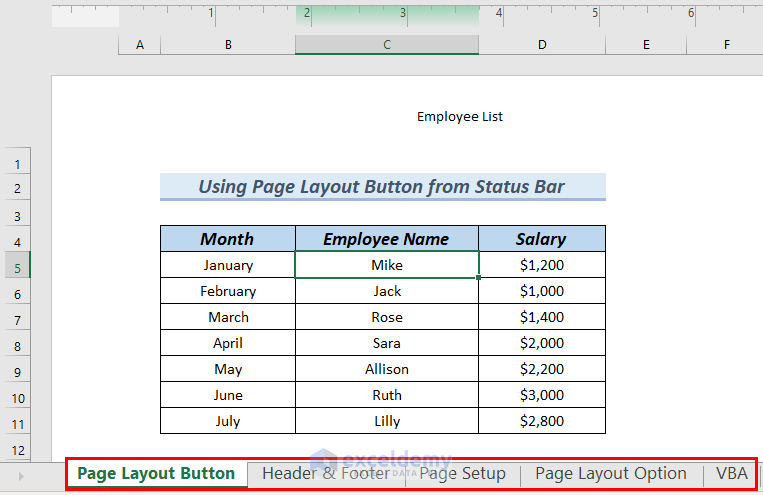Click the highlighted column C header
This screenshot has width=763, height=495.
(386, 45)
